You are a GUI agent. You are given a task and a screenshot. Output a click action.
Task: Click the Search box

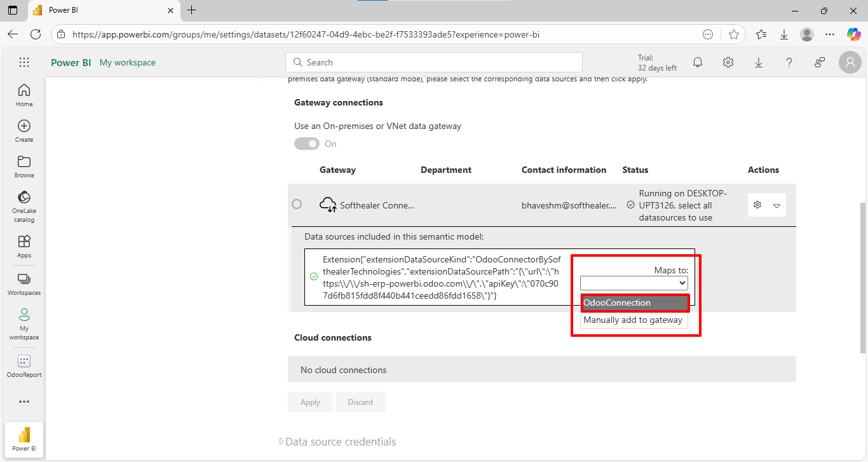click(434, 62)
